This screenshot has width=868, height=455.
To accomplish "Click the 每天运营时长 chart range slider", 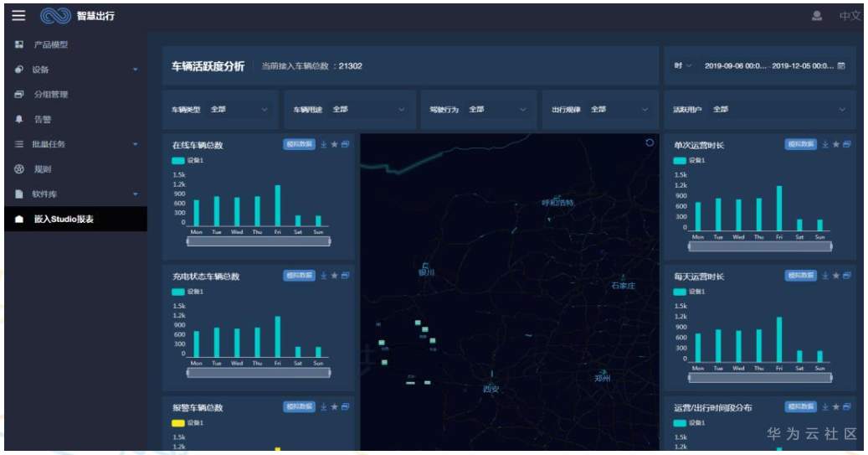I will [760, 378].
